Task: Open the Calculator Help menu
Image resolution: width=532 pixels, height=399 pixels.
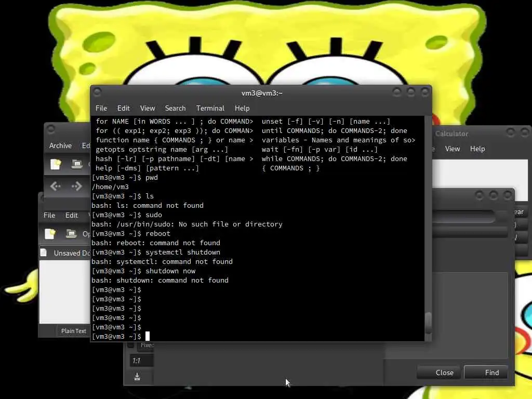Action: [x=477, y=149]
